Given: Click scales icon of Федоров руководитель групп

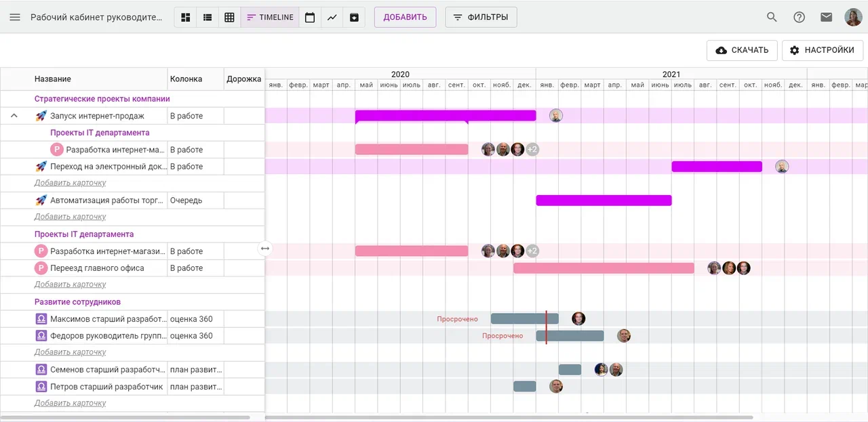Looking at the screenshot, I should [41, 336].
